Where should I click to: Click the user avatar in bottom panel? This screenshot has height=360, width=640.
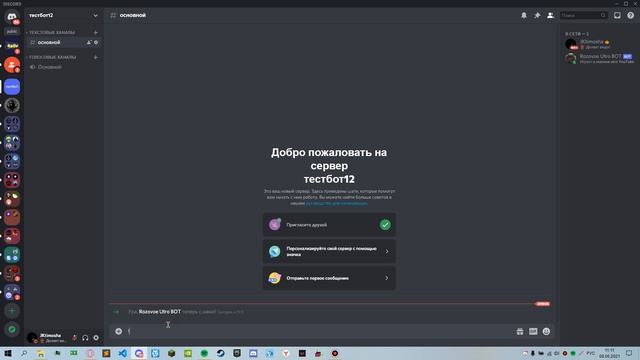tap(32, 338)
